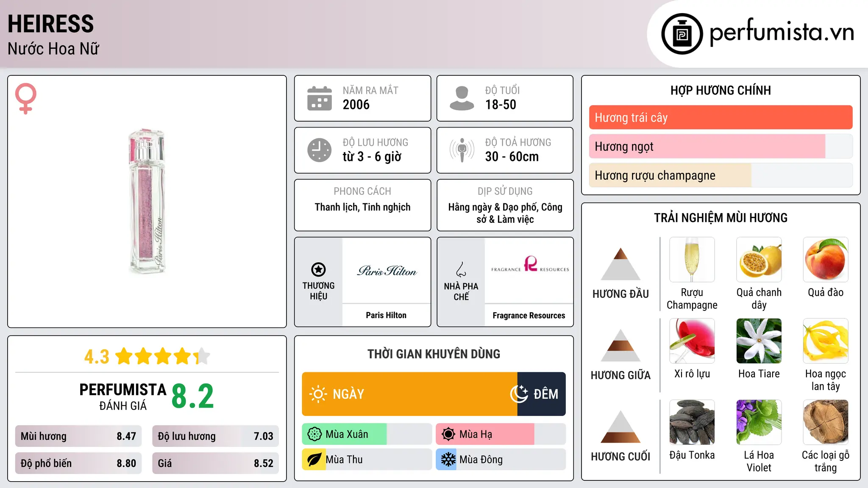Viewport: 868px width, 488px height.
Task: Click the perfumista.vn bottle logo icon
Action: coord(682,34)
